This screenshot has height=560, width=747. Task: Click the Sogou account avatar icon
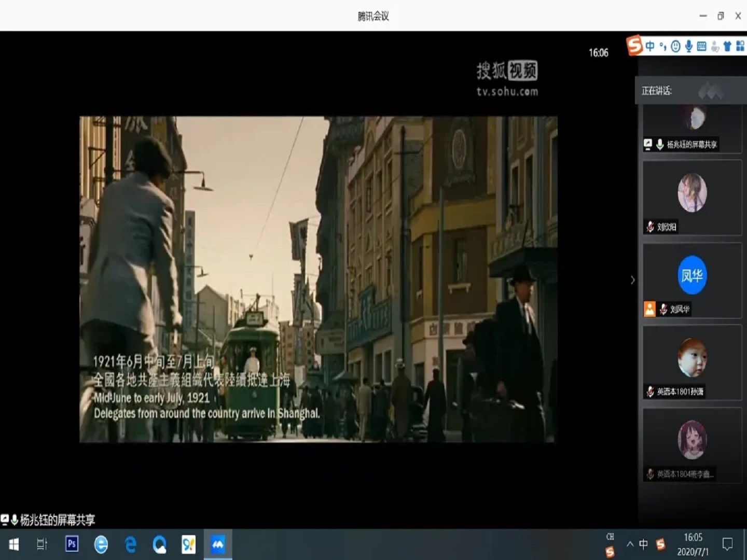click(715, 47)
